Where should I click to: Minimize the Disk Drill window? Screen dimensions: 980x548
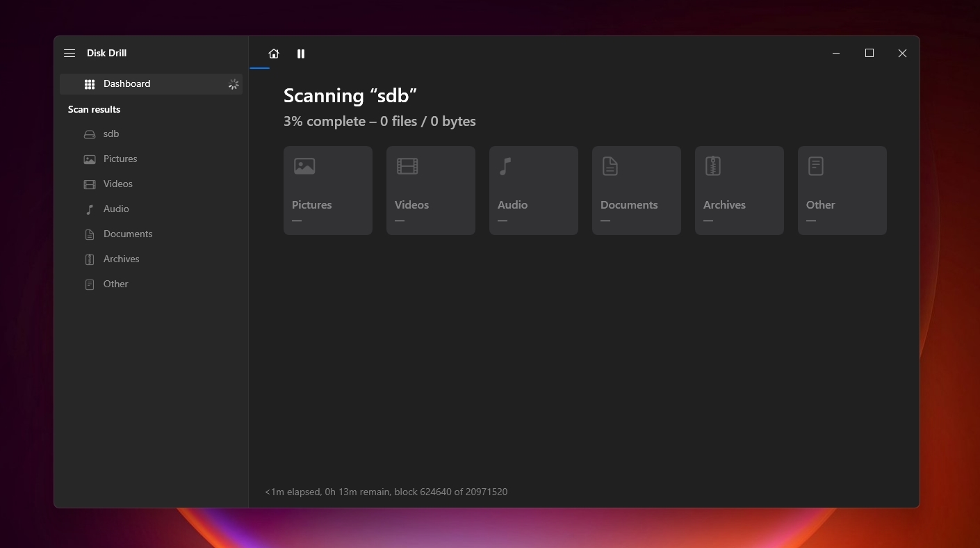(x=836, y=53)
